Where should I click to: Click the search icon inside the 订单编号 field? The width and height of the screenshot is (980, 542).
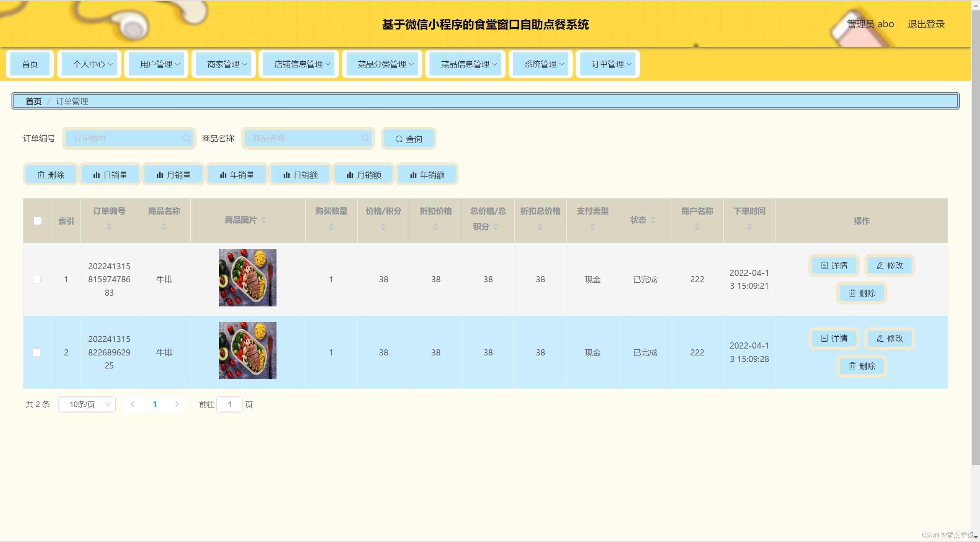point(186,138)
